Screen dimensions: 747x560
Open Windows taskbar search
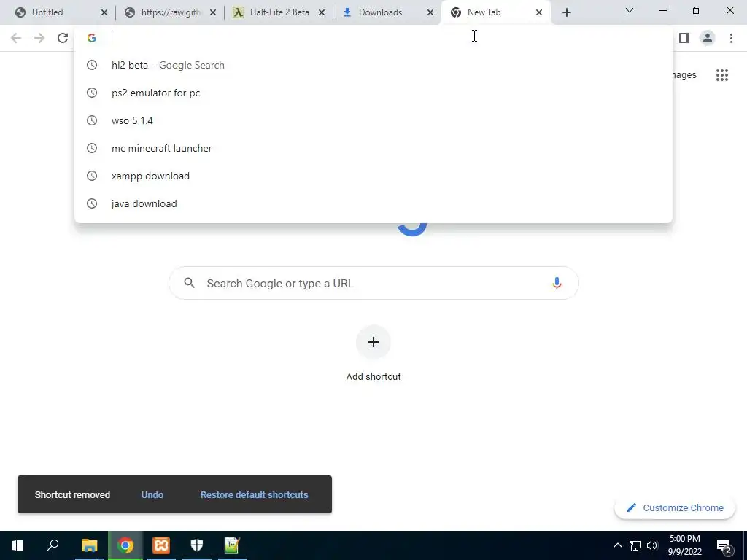tap(53, 545)
